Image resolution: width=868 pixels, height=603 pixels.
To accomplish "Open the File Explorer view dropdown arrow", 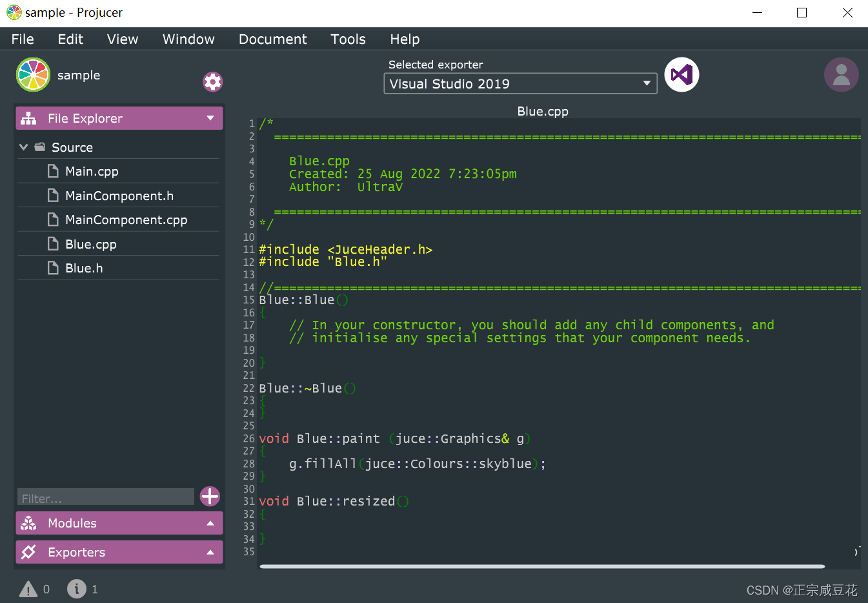I will [x=210, y=118].
